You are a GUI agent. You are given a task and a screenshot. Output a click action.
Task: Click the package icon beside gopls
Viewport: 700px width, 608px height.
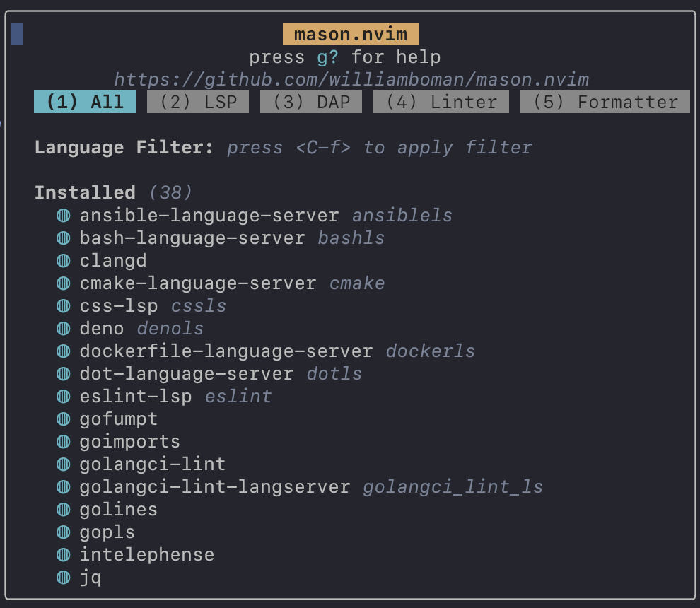click(x=63, y=532)
